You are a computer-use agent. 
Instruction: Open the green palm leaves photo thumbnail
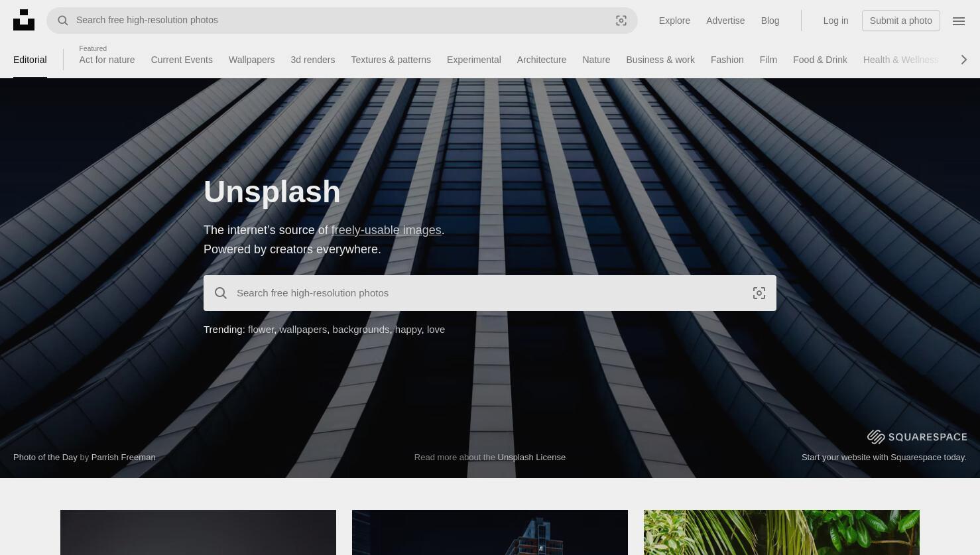pos(782,532)
